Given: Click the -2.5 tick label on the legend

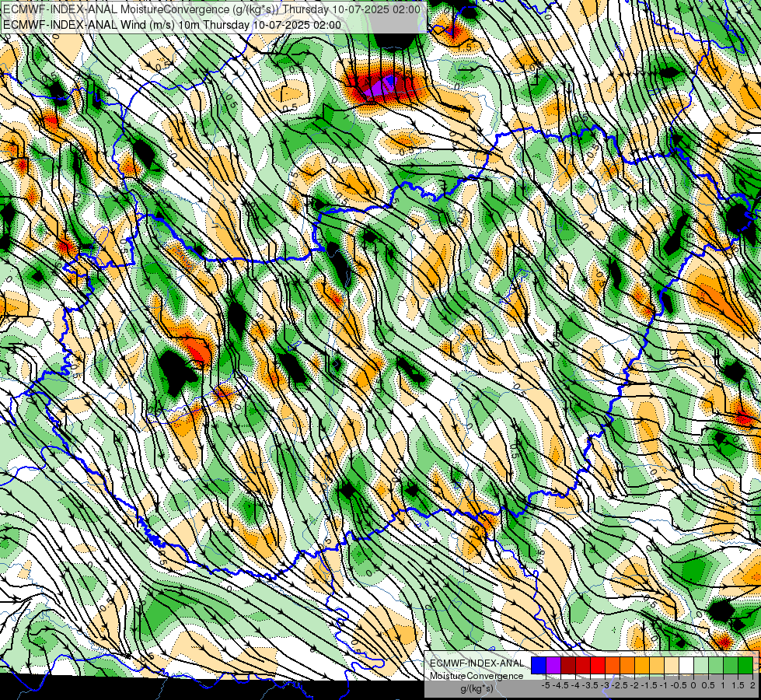Looking at the screenshot, I should click(620, 685).
